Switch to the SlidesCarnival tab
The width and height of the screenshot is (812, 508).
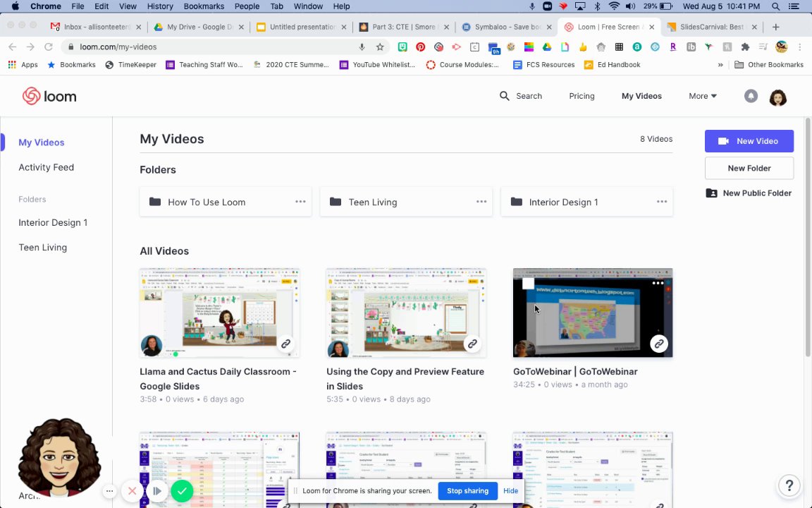[712, 27]
